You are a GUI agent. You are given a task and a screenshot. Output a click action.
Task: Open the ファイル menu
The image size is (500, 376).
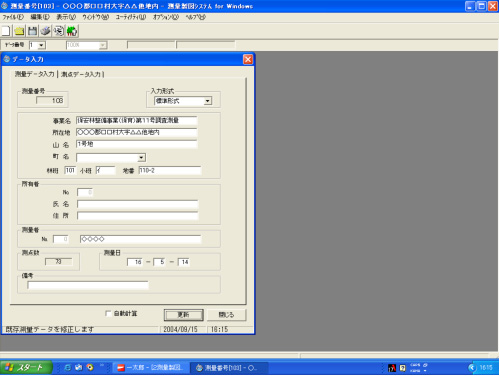[x=13, y=17]
